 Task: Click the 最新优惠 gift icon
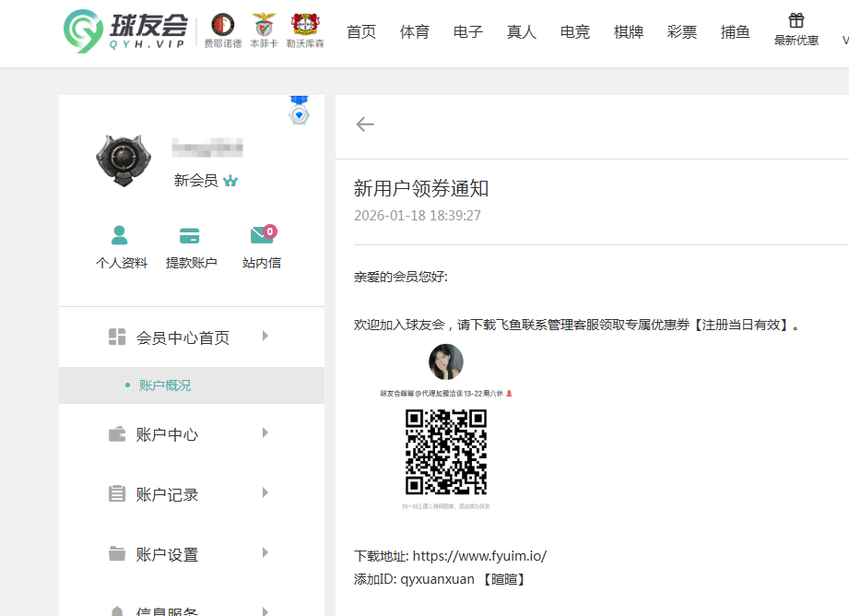(x=796, y=20)
